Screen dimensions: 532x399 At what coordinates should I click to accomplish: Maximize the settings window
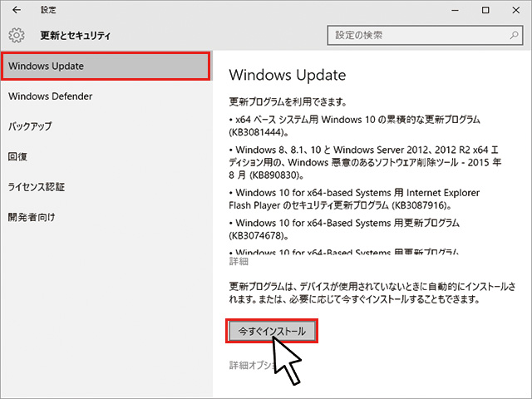tap(485, 10)
